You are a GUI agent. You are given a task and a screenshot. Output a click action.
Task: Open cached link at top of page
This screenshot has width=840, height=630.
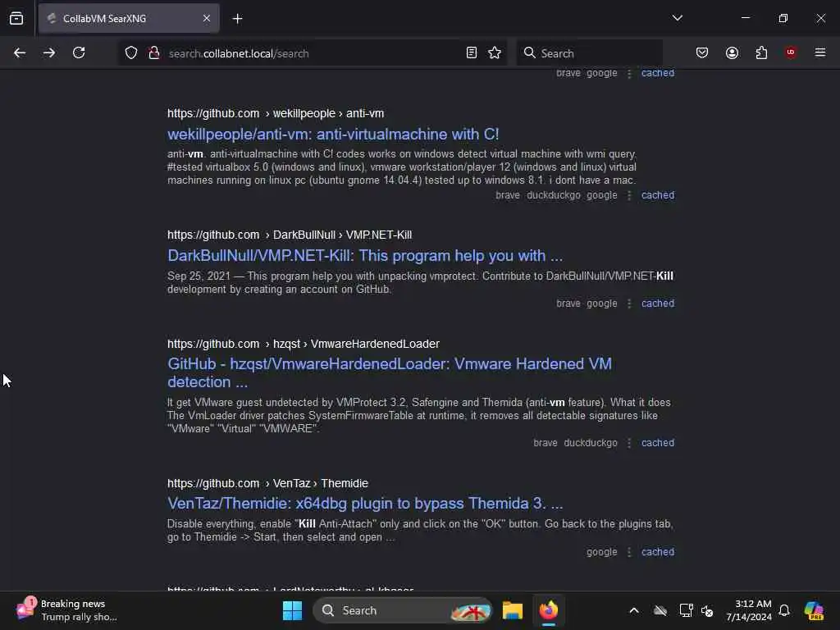coord(658,73)
